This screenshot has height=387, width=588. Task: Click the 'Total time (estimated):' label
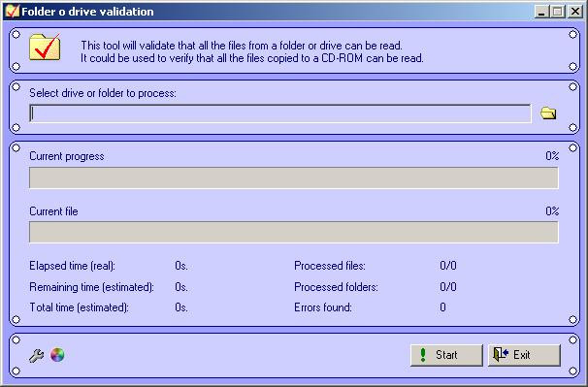[x=80, y=307]
